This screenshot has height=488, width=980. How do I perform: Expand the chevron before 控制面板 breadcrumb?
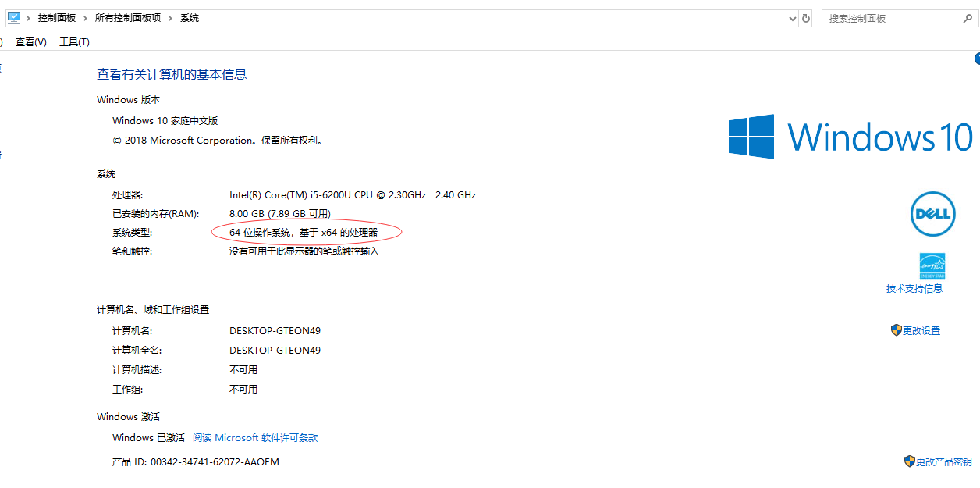point(29,18)
